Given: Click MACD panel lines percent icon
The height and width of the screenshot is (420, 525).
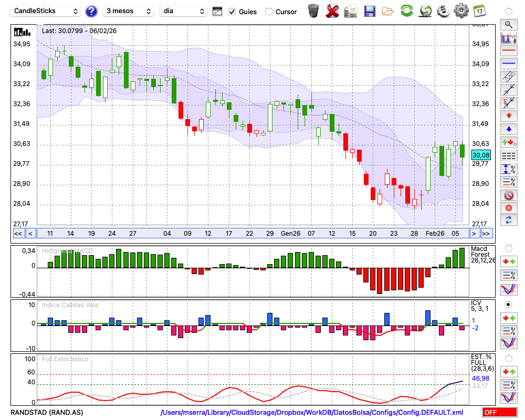Looking at the screenshot, I should 509,275.
